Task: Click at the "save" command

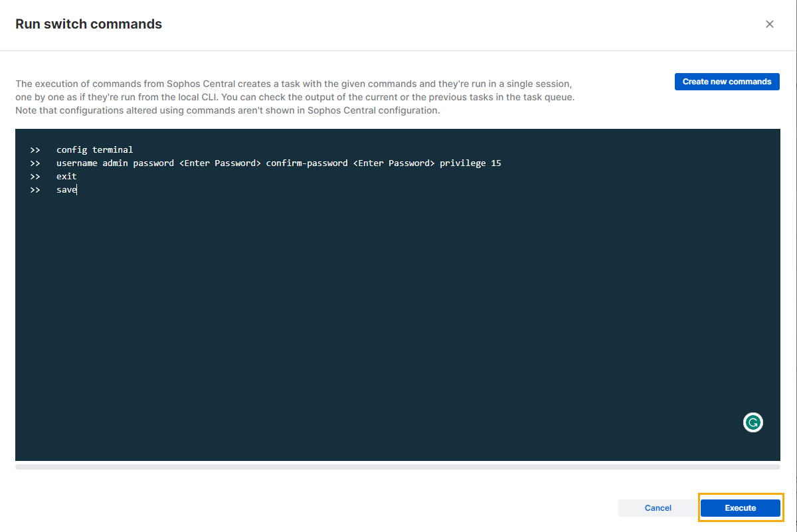Action: (66, 190)
